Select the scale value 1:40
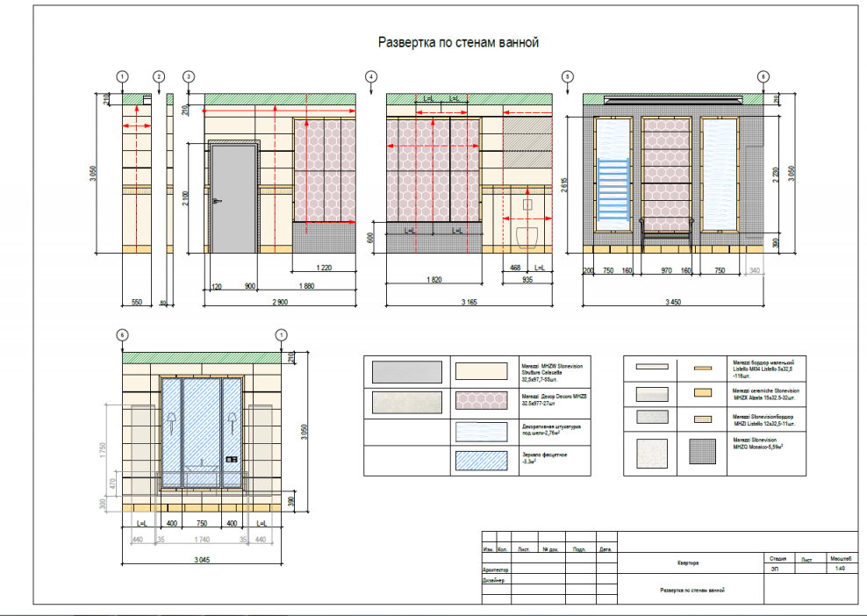867x616 pixels. (x=839, y=569)
